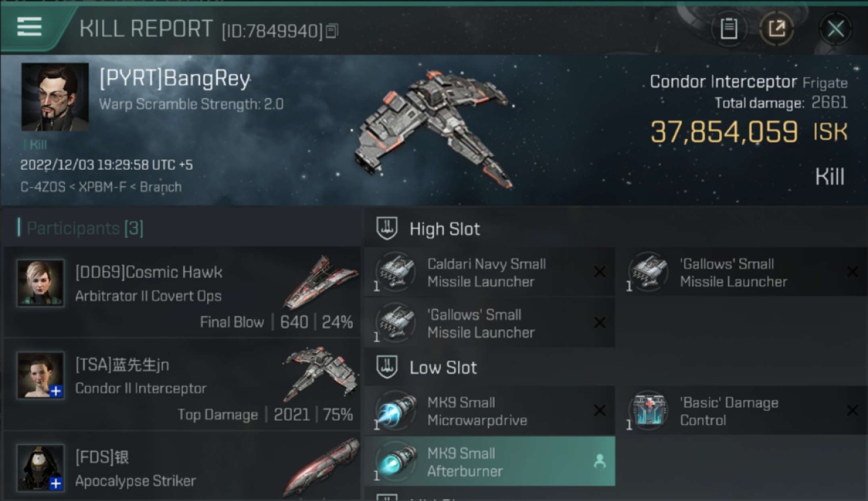Click the Low Slot shield icon
This screenshot has width=868, height=501.
tap(388, 367)
